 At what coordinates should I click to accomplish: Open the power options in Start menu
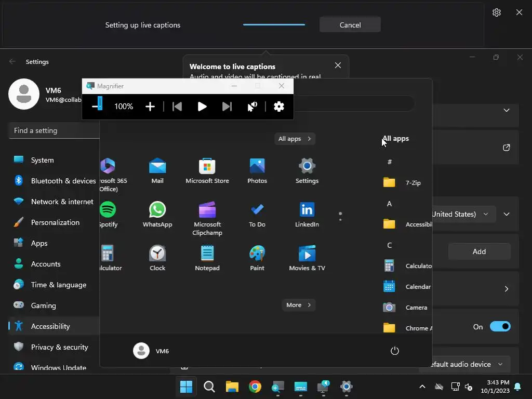(x=395, y=351)
